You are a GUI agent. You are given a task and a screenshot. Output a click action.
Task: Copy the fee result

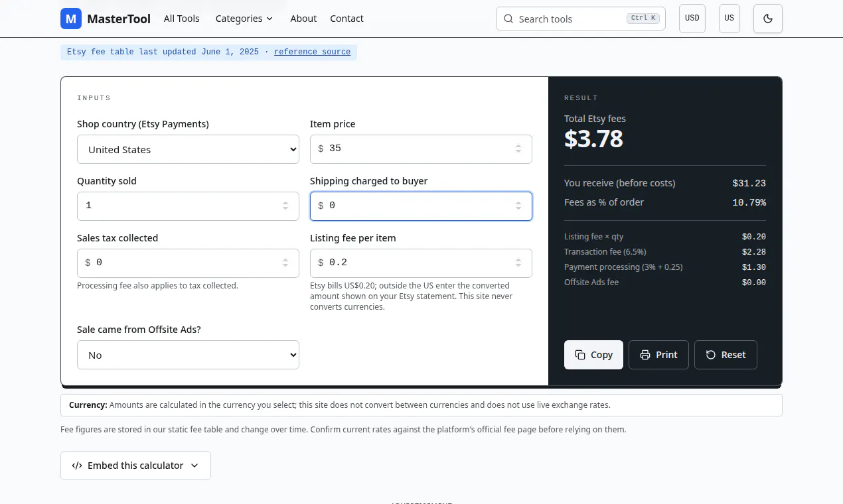tap(593, 355)
